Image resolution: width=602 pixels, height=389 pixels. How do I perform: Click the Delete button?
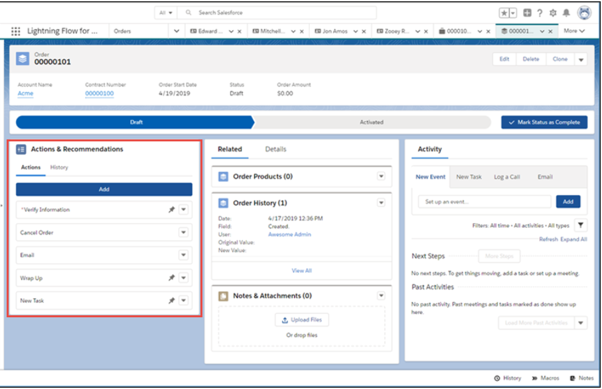[531, 59]
